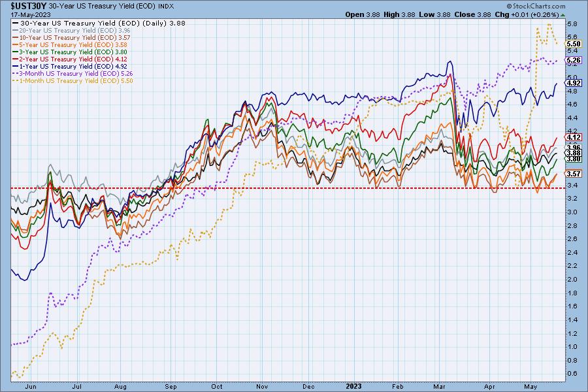
Task: Click the Feb month label on axis
Action: click(397, 386)
